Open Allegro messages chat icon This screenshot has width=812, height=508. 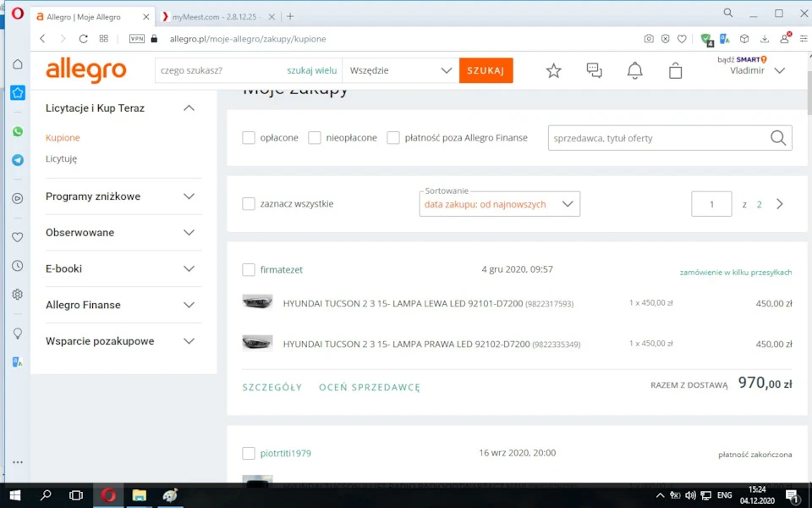[x=594, y=70]
